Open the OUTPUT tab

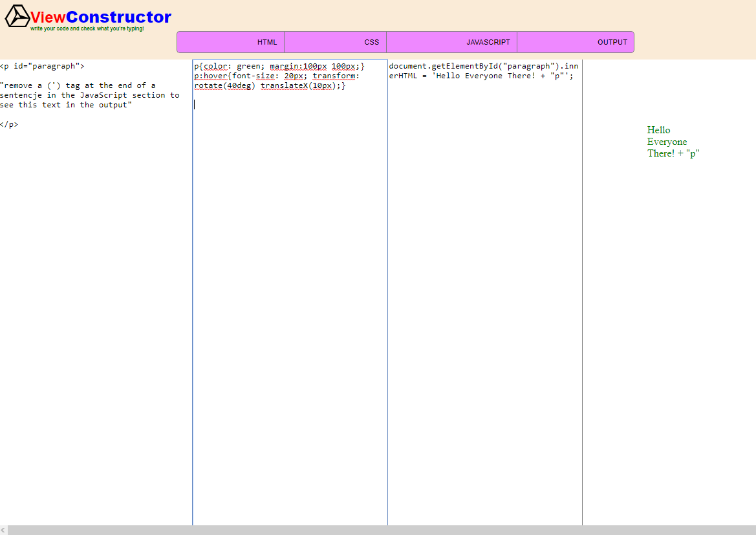pyautogui.click(x=576, y=42)
